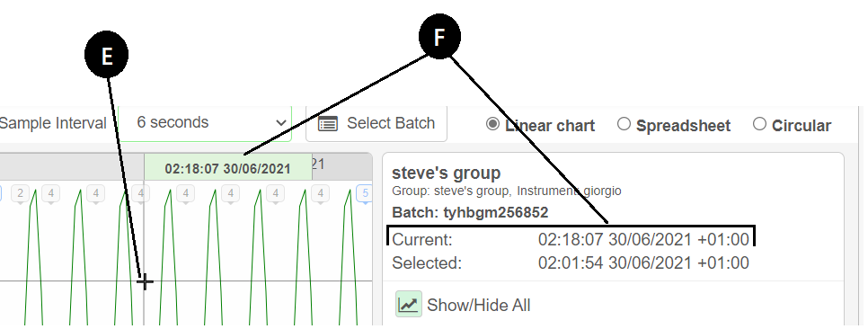Choose the Circular chart radio option

point(759,124)
